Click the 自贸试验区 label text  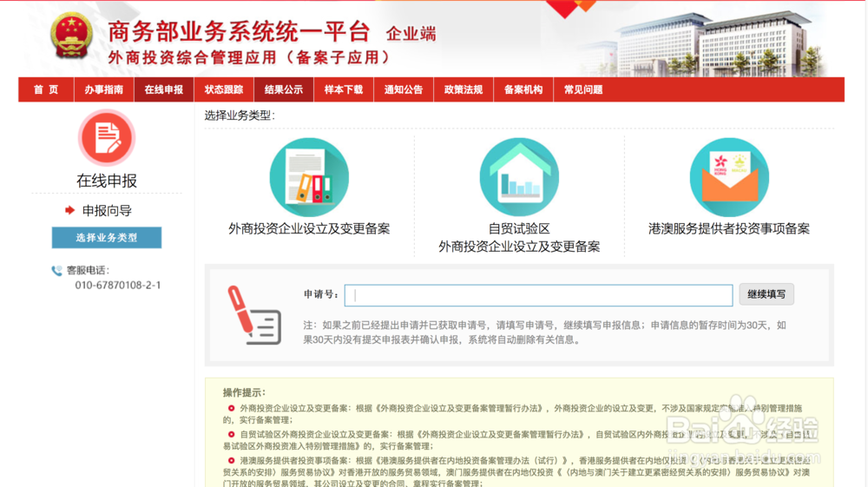(519, 228)
